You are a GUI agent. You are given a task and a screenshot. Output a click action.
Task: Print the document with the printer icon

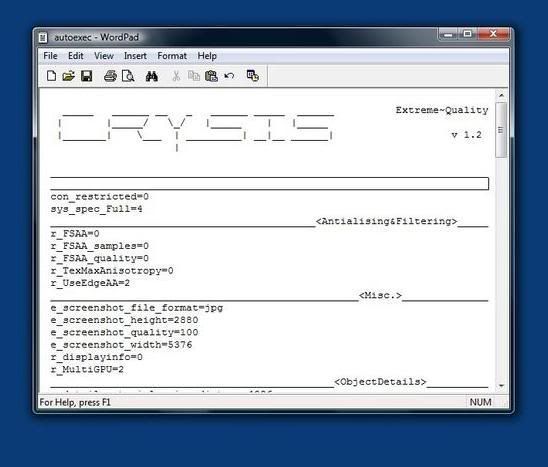(x=110, y=76)
